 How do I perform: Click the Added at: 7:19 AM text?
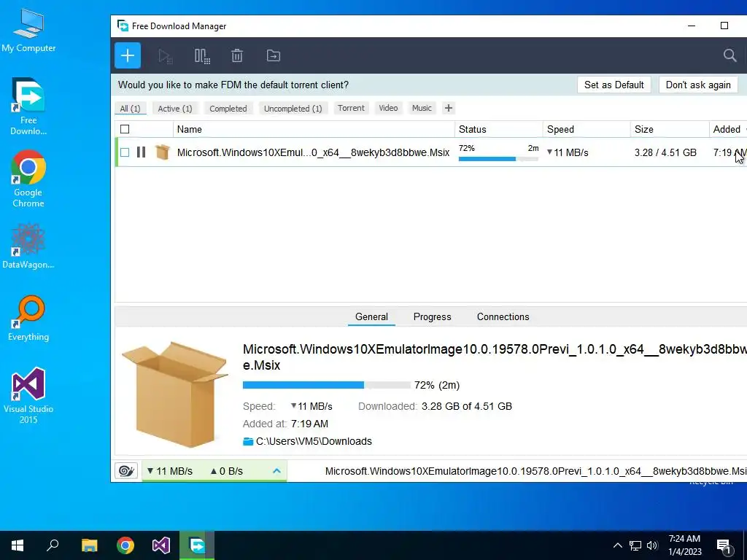pos(285,424)
